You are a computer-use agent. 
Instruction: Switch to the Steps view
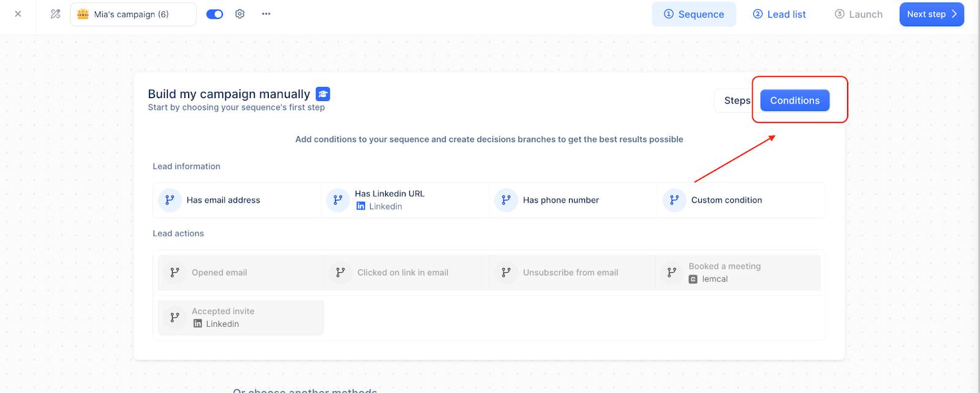tap(737, 101)
